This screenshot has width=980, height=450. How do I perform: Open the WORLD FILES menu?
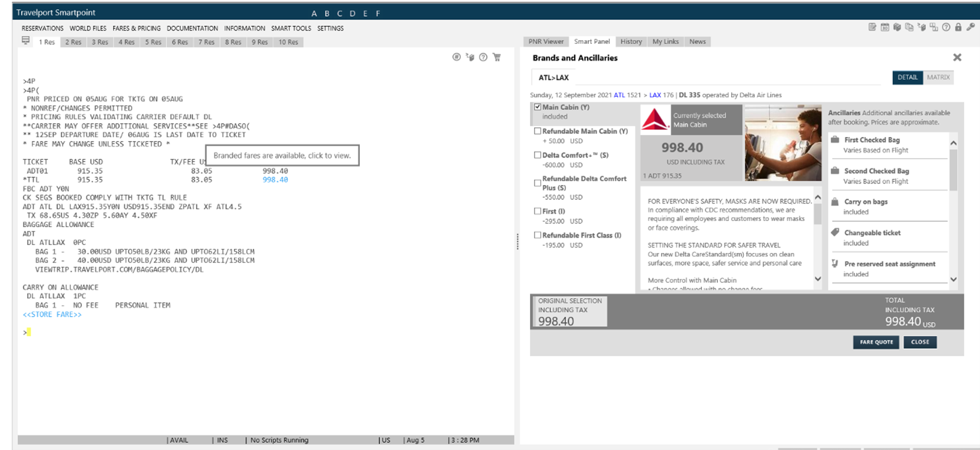coord(88,28)
